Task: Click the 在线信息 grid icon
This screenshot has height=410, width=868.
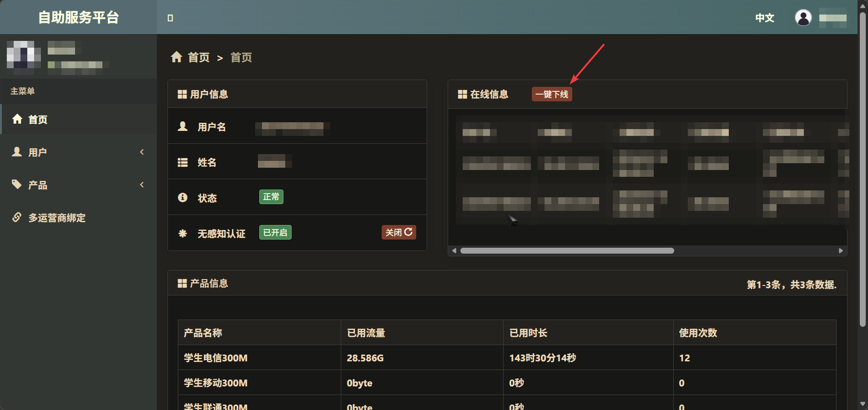Action: coord(462,94)
